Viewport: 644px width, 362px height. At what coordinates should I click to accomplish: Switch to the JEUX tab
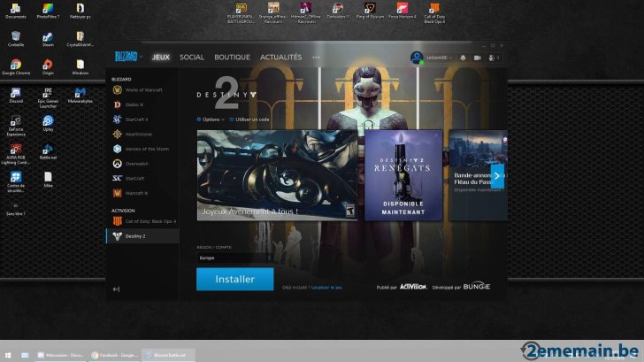click(161, 58)
